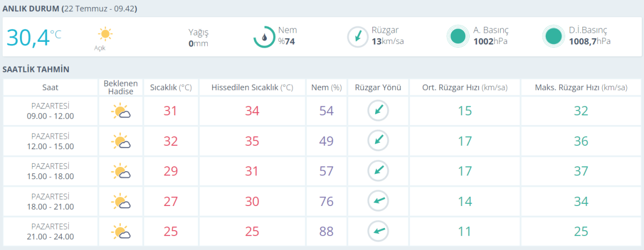Click the SAATLİK TAHMİN section heading

point(36,70)
